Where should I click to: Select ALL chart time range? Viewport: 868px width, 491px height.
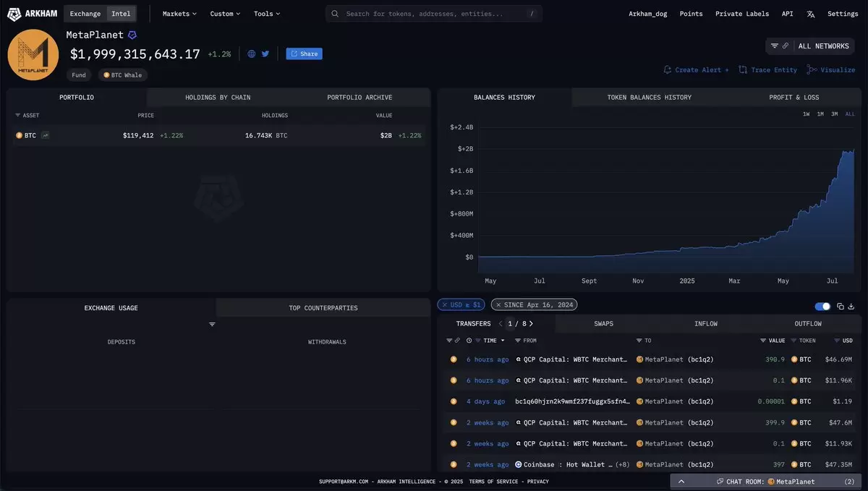(x=850, y=114)
